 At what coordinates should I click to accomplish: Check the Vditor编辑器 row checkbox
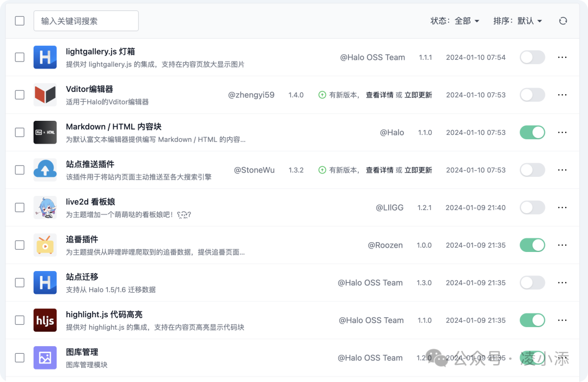20,95
